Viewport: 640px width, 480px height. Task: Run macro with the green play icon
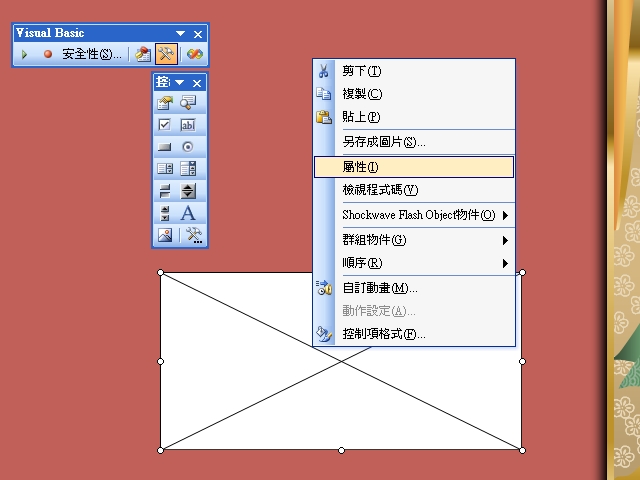point(24,54)
